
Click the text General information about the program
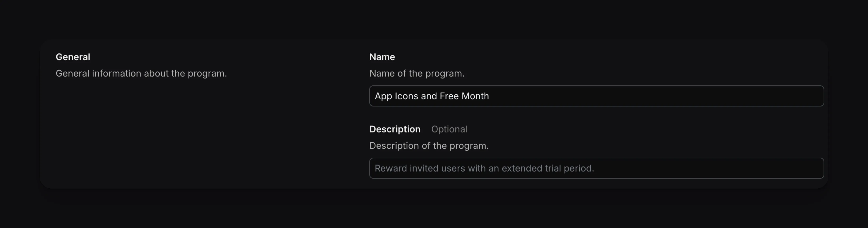coord(141,73)
